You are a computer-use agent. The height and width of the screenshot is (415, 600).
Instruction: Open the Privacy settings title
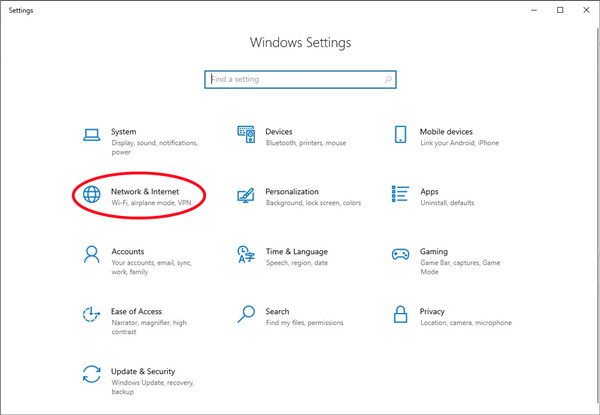pos(432,311)
